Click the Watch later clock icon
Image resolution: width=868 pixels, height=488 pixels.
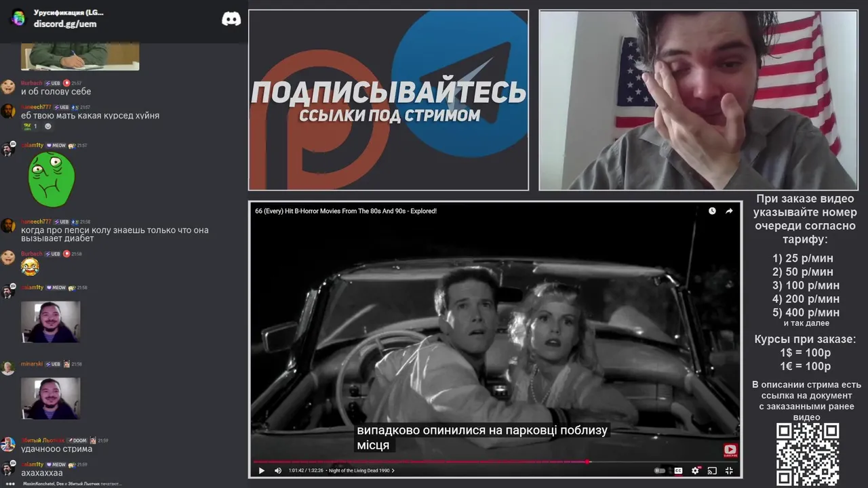coord(712,211)
